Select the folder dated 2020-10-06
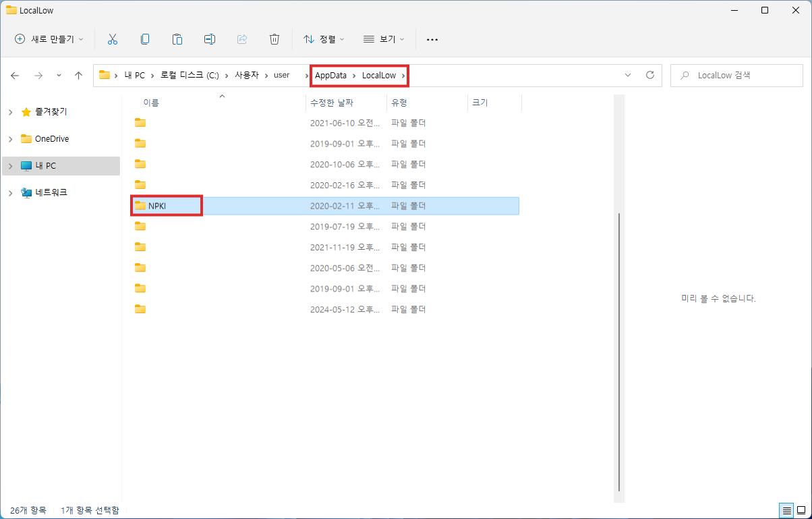The height and width of the screenshot is (519, 812). [326, 164]
